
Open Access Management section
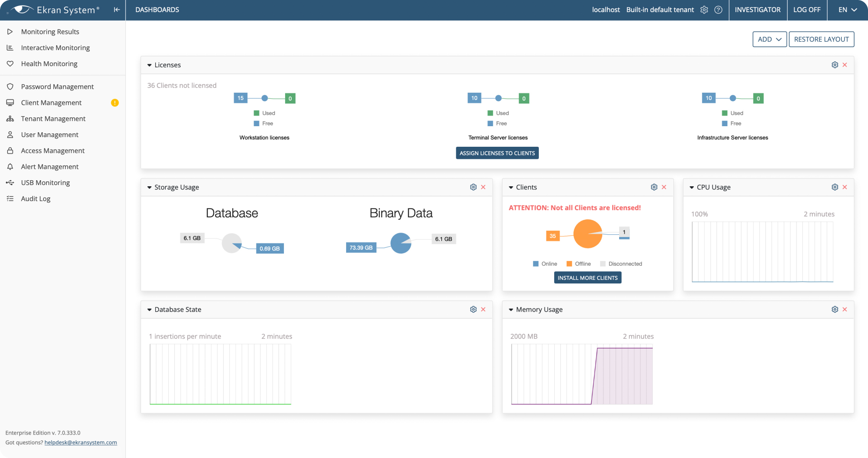coord(53,151)
